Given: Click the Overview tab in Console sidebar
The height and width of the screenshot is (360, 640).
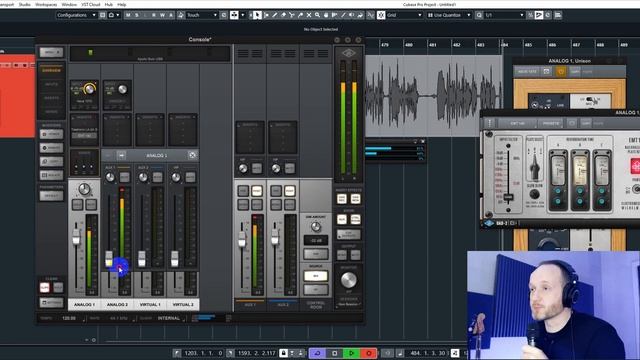Looking at the screenshot, I should coord(51,70).
